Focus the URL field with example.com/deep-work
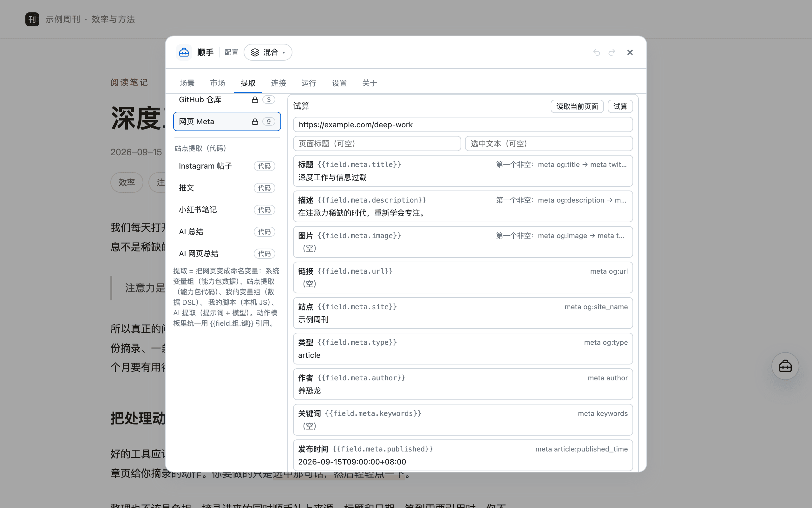The height and width of the screenshot is (508, 812). point(463,125)
